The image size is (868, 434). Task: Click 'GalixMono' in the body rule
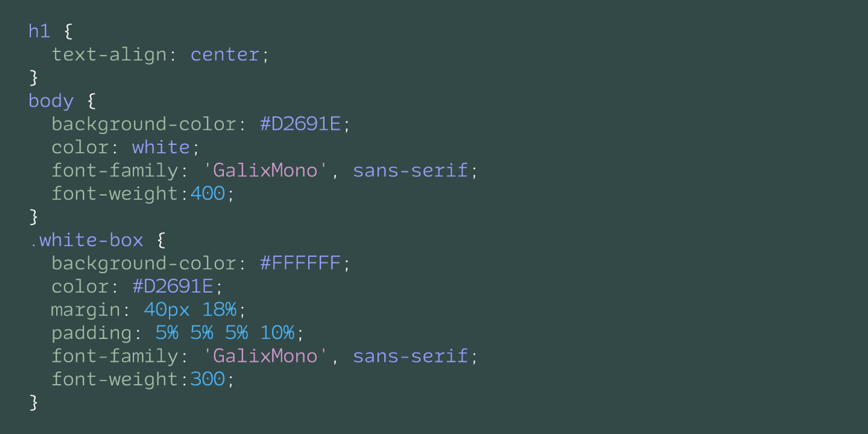pyautogui.click(x=265, y=171)
